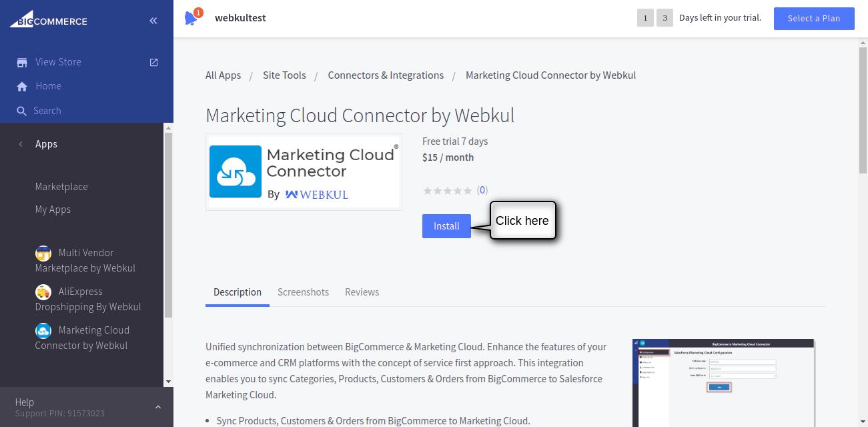Screen dimensions: 868x427
Task: Open Site Tools breadcrumb link
Action: click(284, 75)
